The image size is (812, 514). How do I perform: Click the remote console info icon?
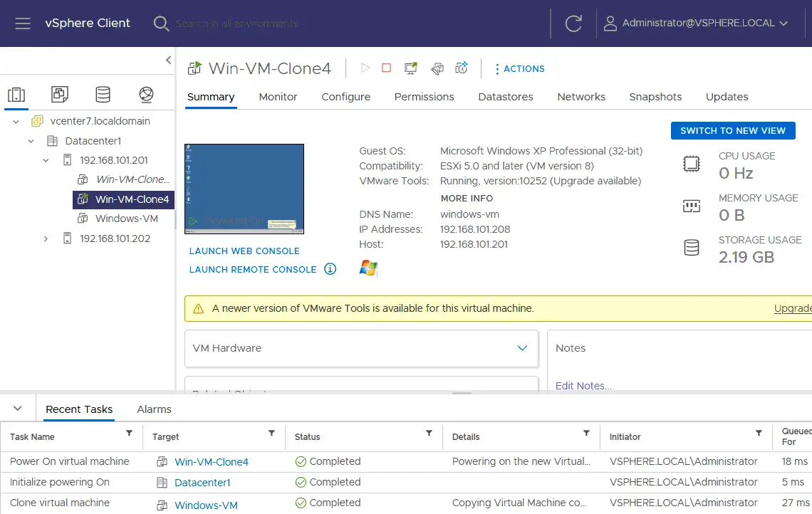click(x=330, y=269)
